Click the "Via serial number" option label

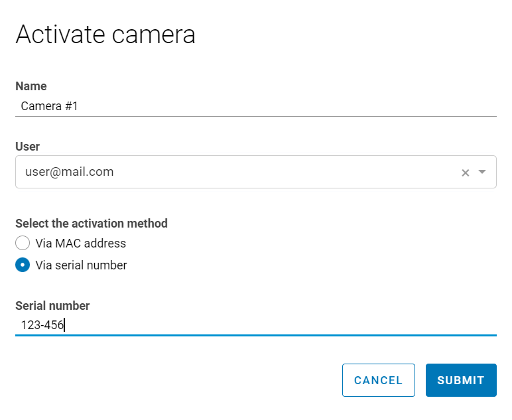tap(81, 265)
